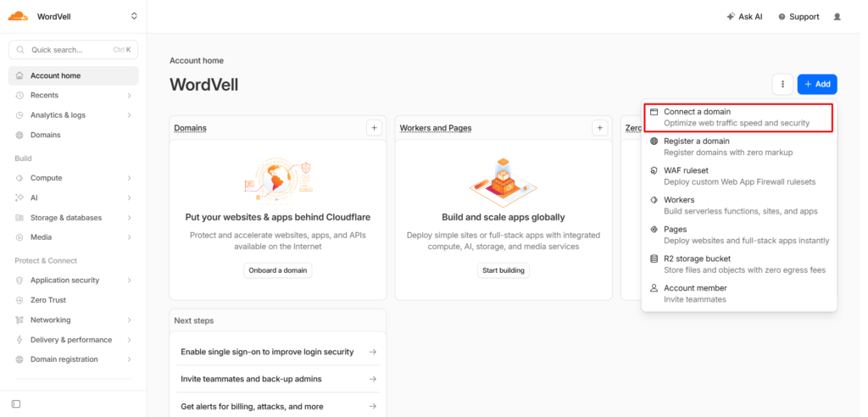This screenshot has height=417, width=868.
Task: Expand the Analytics & logs chevron
Action: (129, 115)
